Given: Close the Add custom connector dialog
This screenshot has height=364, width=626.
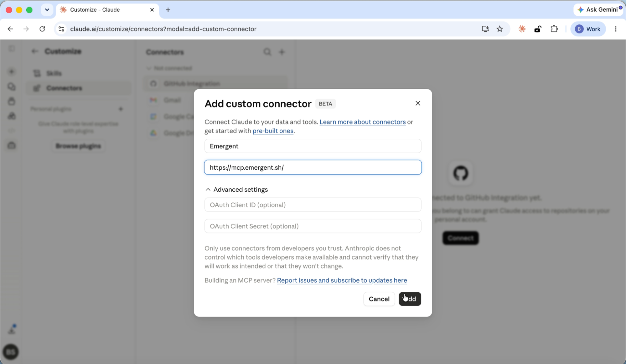Looking at the screenshot, I should (417, 103).
